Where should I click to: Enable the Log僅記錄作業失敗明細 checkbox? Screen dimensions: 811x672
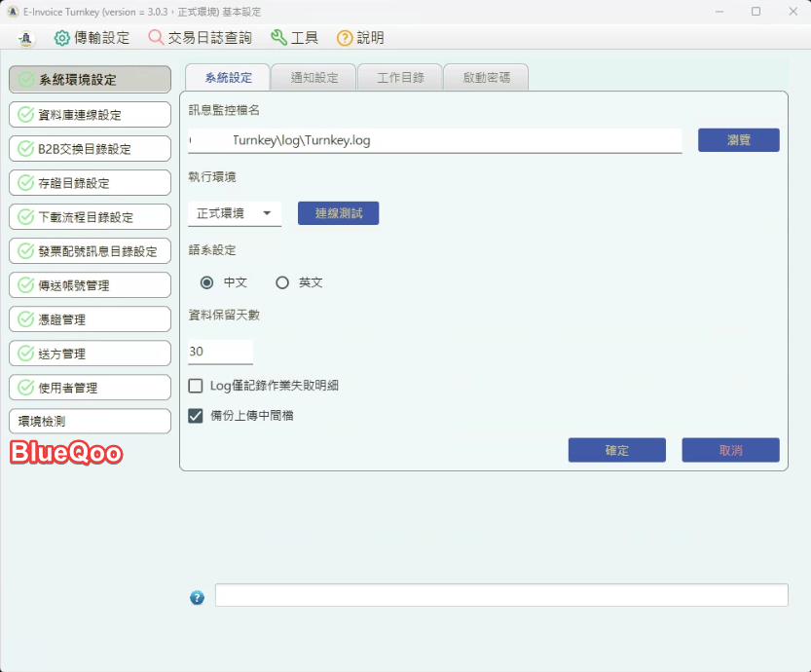(196, 386)
